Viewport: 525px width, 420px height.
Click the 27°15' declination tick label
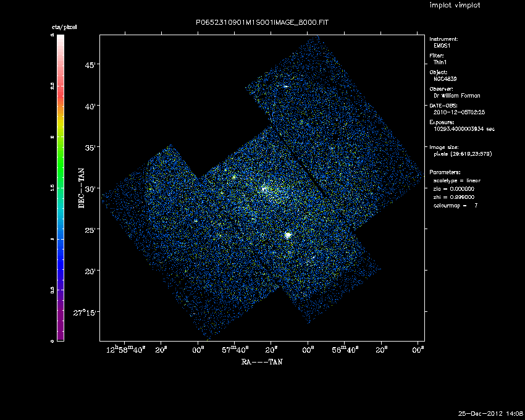coord(85,313)
